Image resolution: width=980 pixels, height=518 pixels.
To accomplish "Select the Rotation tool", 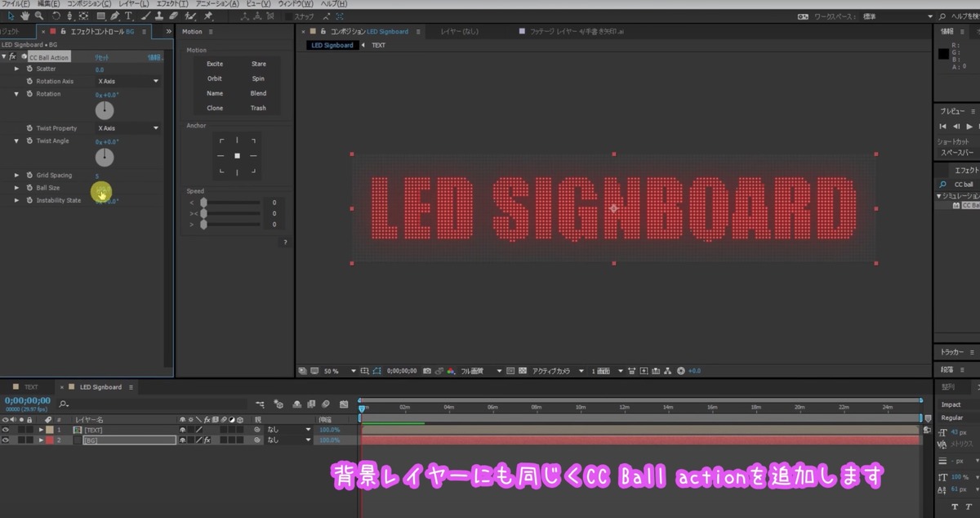I will click(x=56, y=15).
